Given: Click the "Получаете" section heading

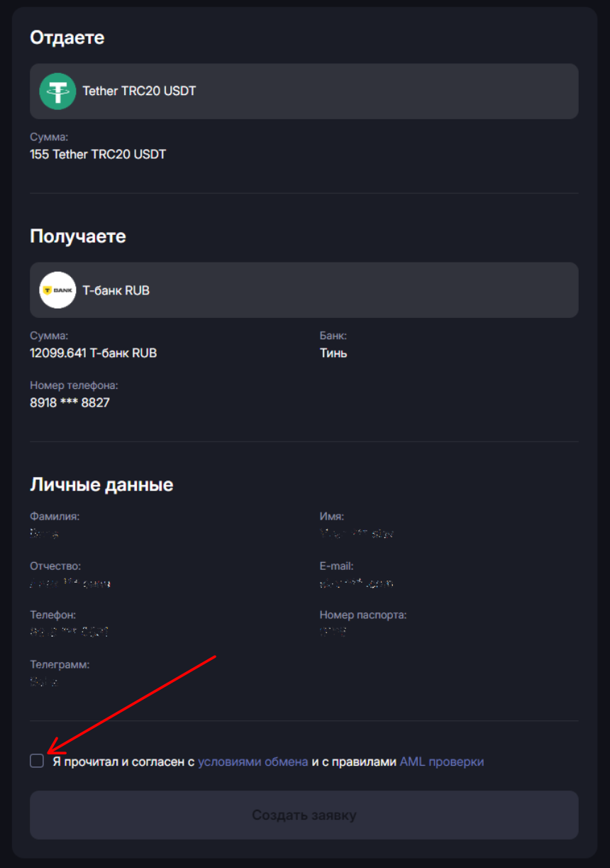Looking at the screenshot, I should (78, 236).
